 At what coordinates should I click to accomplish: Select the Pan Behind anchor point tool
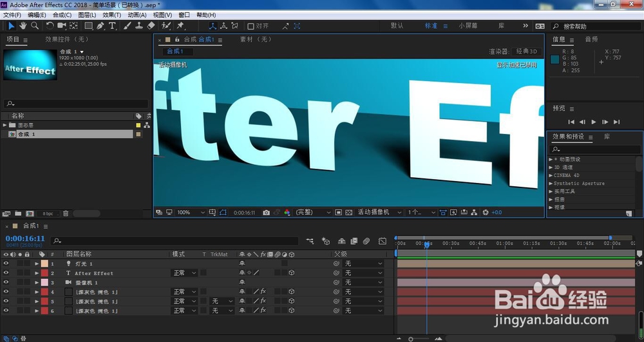(x=73, y=26)
